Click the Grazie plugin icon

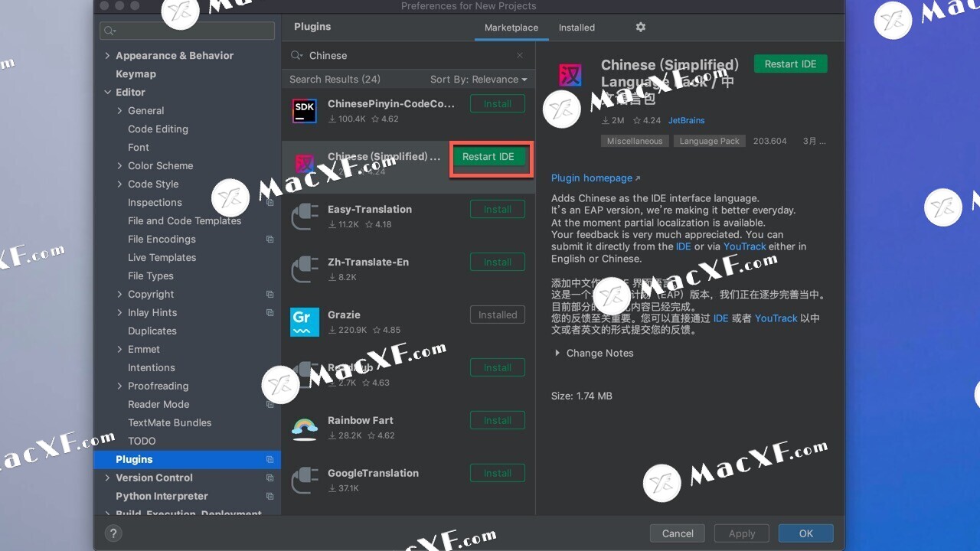[x=305, y=322]
